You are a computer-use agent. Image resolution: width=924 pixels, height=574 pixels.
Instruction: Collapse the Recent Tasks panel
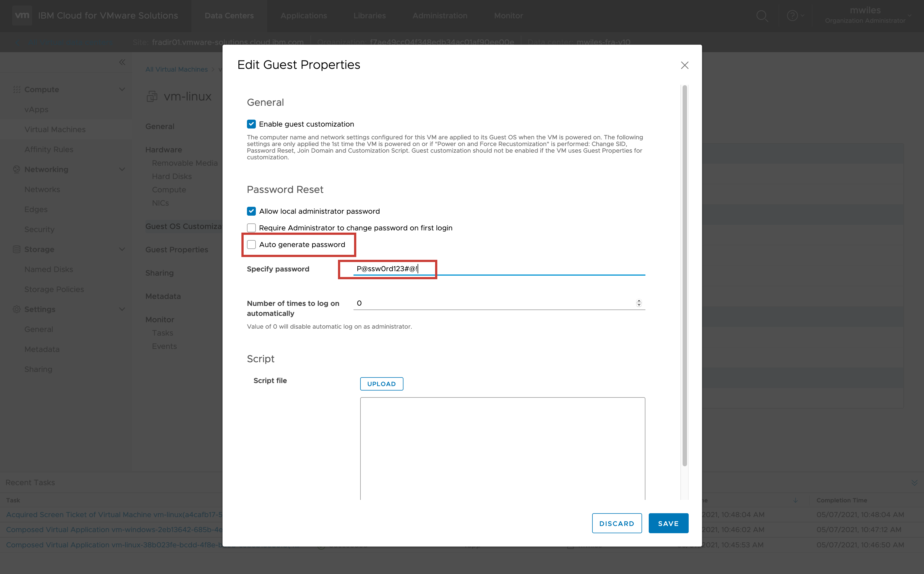pyautogui.click(x=914, y=482)
